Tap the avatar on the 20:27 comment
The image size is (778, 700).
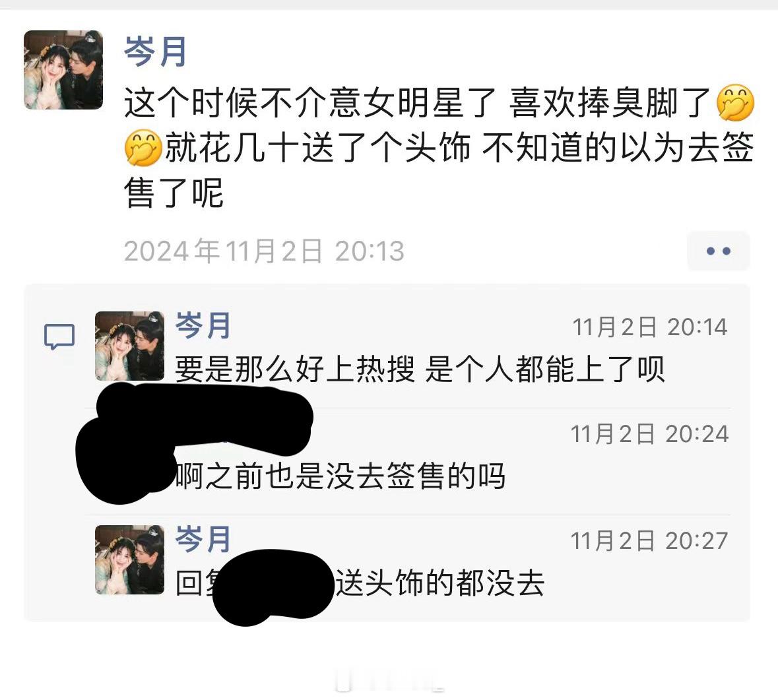tap(129, 559)
